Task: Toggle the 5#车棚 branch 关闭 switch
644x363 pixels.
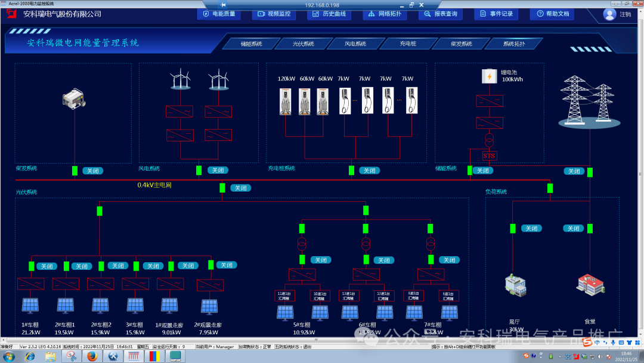Action: [321, 260]
